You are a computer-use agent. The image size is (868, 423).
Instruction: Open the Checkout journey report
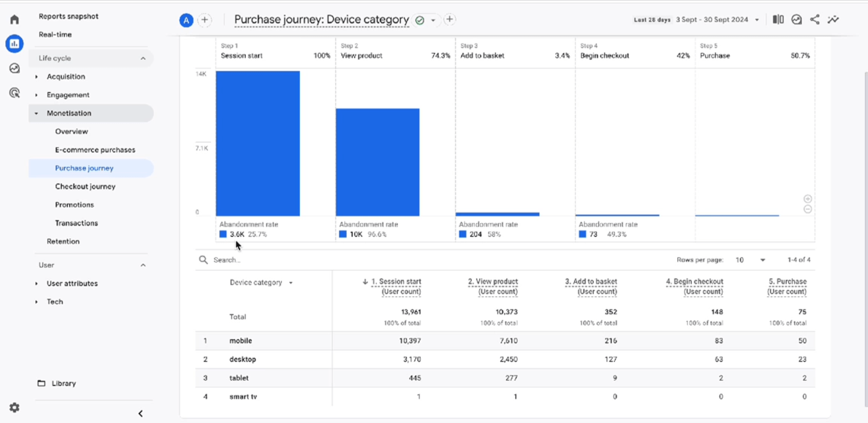pyautogui.click(x=85, y=186)
